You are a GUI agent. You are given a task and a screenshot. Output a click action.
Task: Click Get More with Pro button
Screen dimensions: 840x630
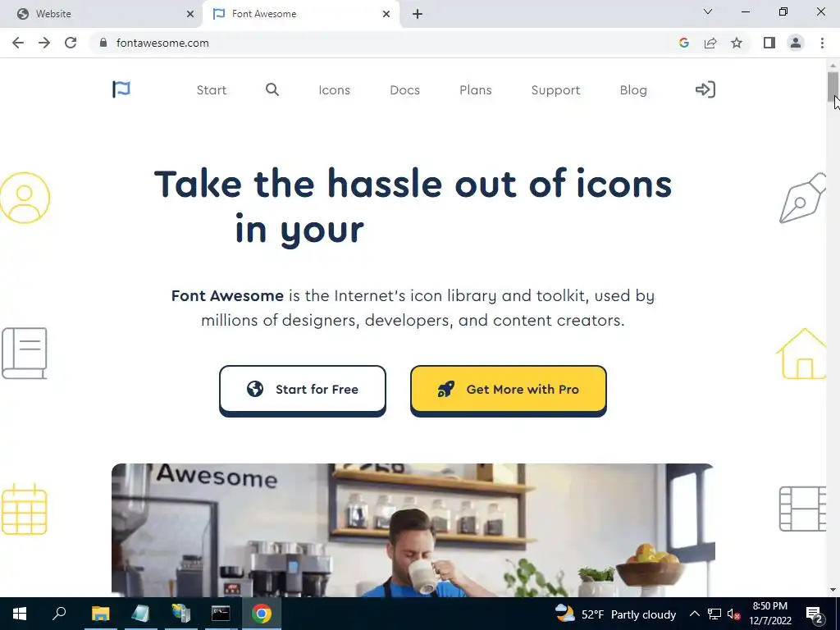point(509,390)
